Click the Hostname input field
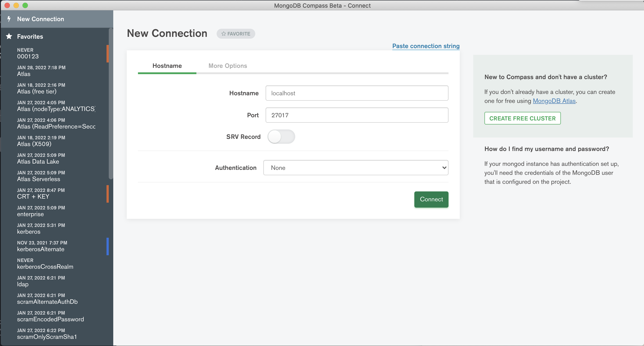Viewport: 644px width, 346px height. [x=357, y=93]
